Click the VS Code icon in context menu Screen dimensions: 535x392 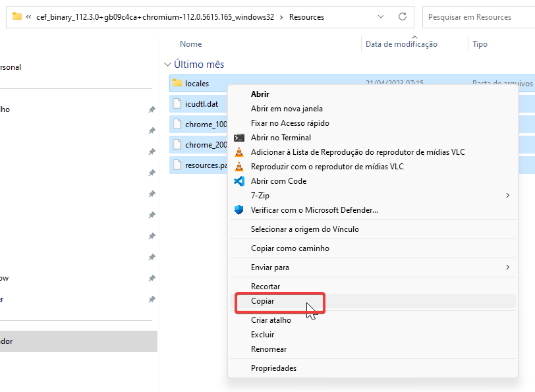point(239,181)
